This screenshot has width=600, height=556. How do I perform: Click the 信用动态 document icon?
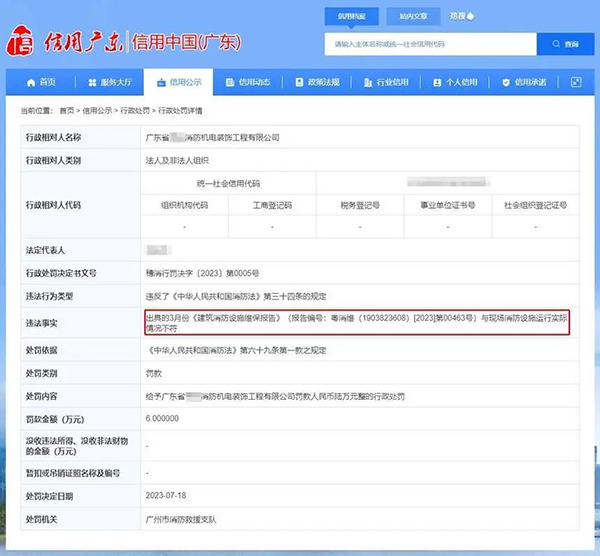click(231, 82)
